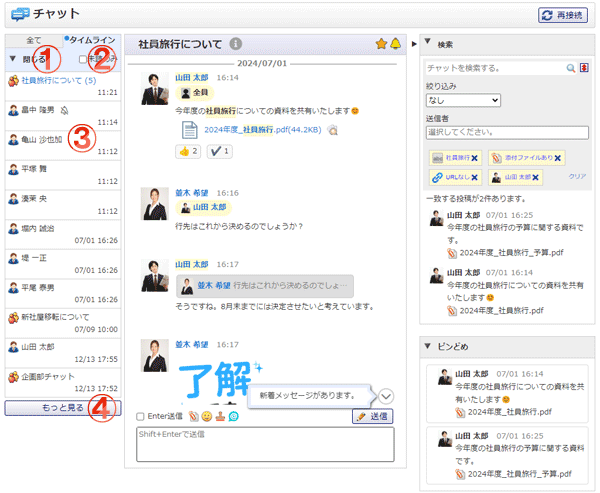This screenshot has height=493, width=600.
Task: Open chat with 平塚 舞
Action: [63, 175]
